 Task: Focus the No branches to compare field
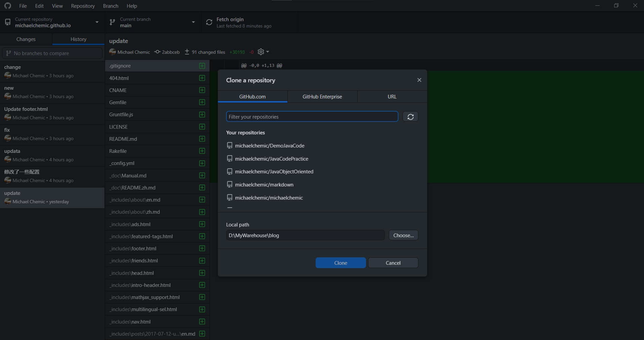52,53
